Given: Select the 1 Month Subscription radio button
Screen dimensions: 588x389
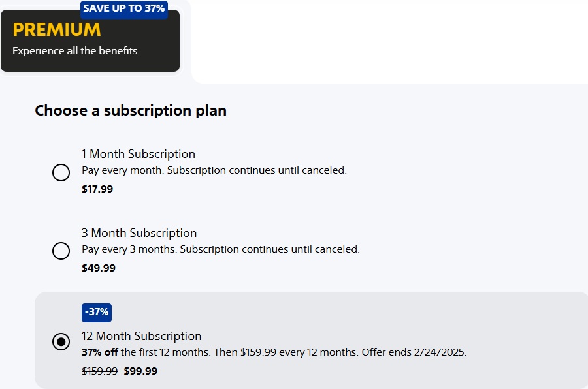Looking at the screenshot, I should (61, 172).
